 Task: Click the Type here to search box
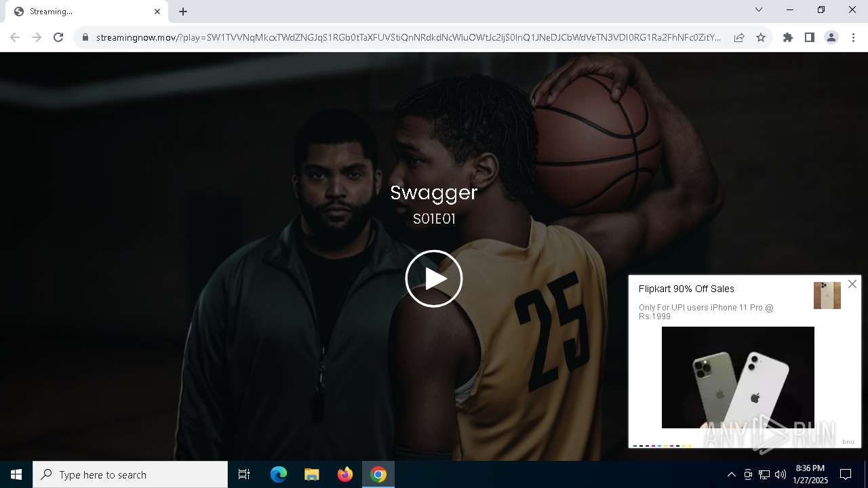(x=130, y=474)
